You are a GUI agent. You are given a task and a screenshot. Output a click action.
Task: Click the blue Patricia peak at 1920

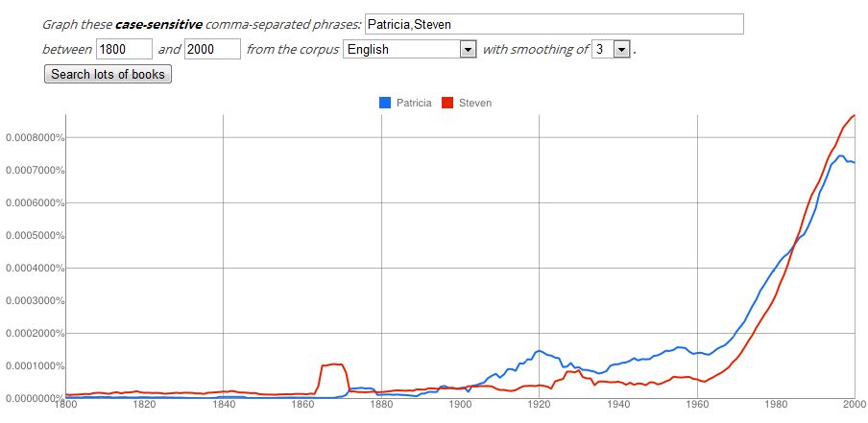[x=539, y=350]
